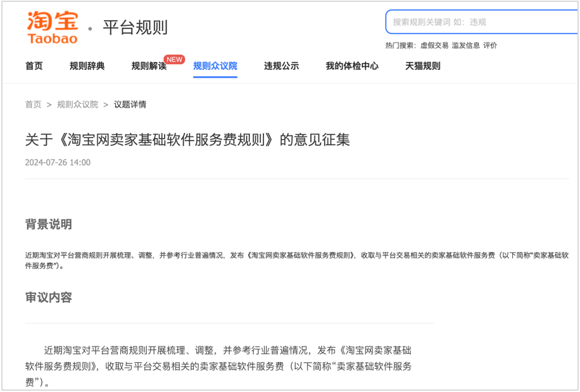Click the 平台规则 header title

click(136, 28)
